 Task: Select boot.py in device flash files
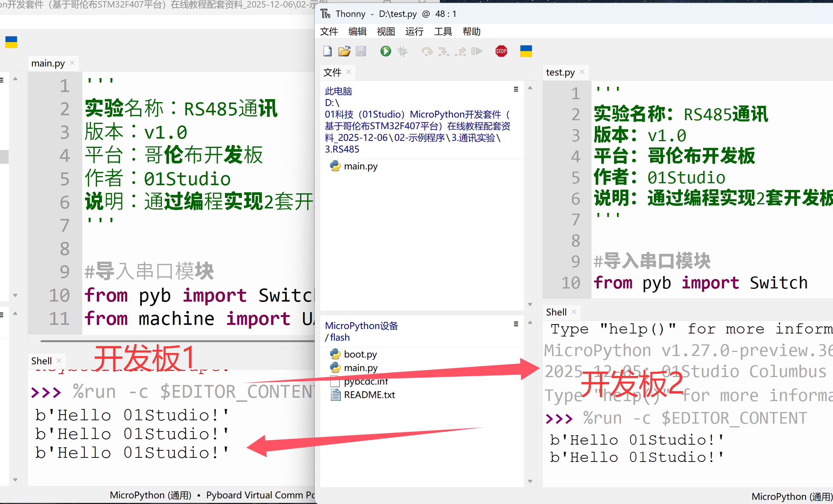(360, 354)
